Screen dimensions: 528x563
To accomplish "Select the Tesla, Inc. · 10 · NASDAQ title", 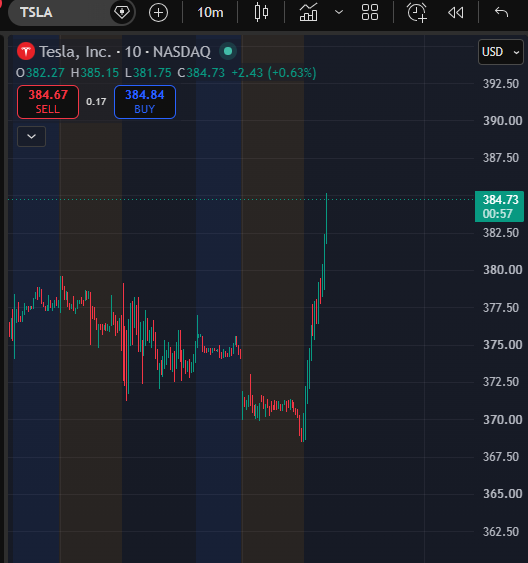I will (x=125, y=52).
